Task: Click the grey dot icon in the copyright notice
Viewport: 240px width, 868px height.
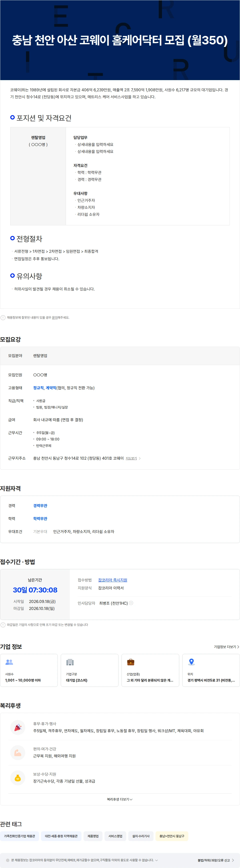Action: click(x=8, y=860)
